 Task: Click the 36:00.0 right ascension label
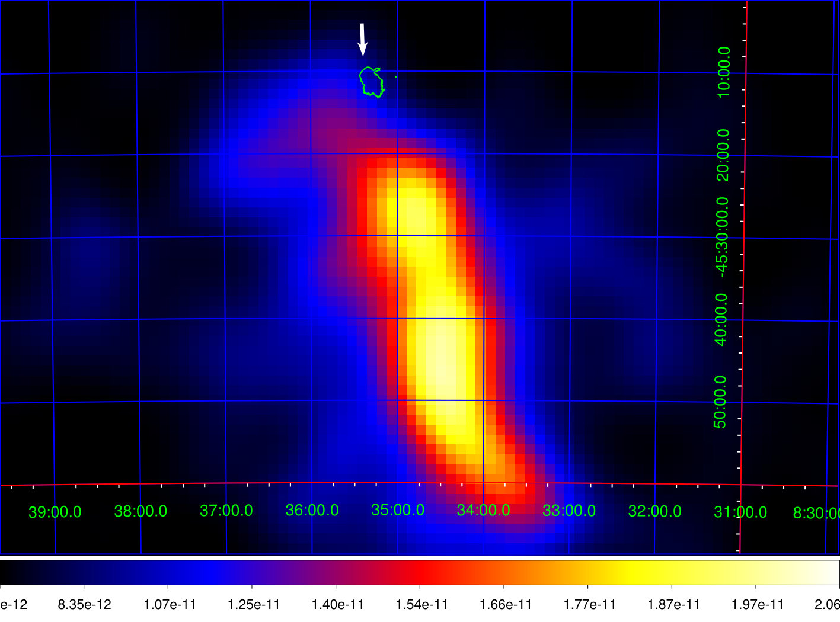pyautogui.click(x=312, y=510)
